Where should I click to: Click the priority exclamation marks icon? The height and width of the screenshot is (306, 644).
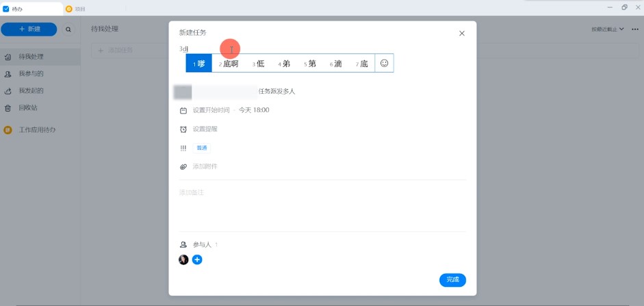183,149
